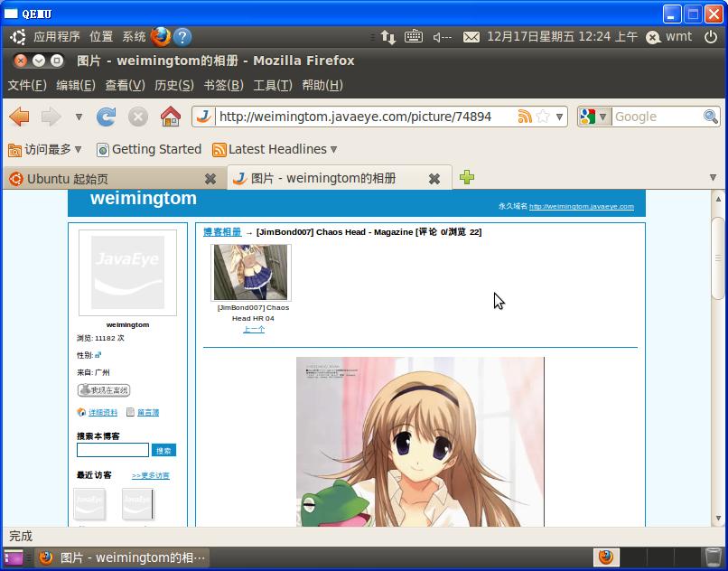Click the show desktop icon in bottom panel
Image resolution: width=728 pixels, height=571 pixels.
click(x=14, y=557)
